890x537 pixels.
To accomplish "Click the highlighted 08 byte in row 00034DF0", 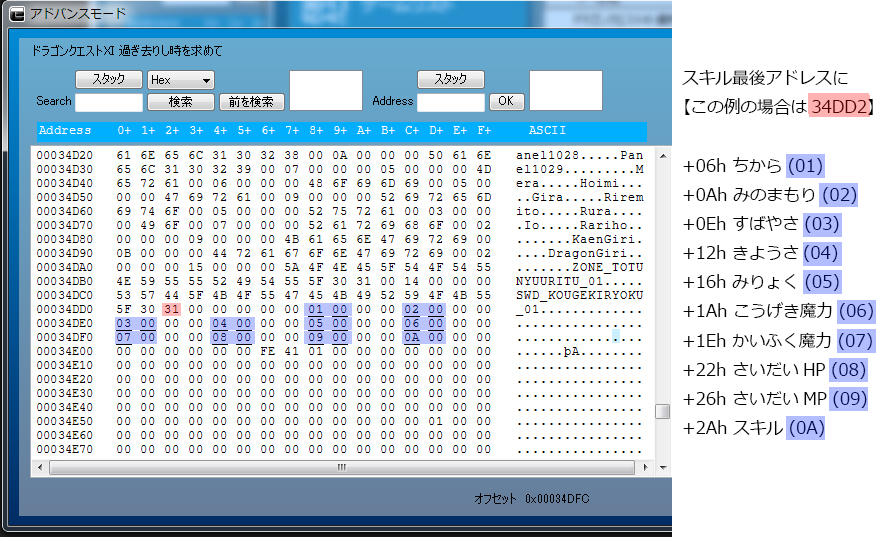I will [x=220, y=337].
